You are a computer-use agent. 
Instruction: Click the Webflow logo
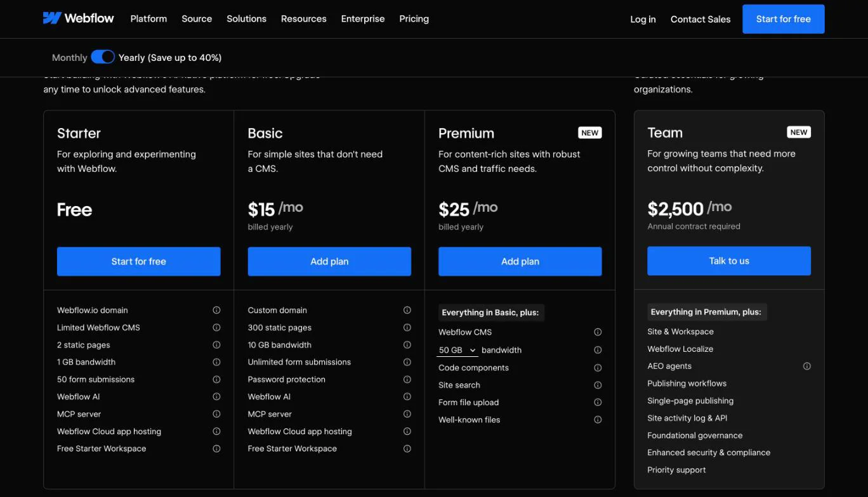point(79,18)
